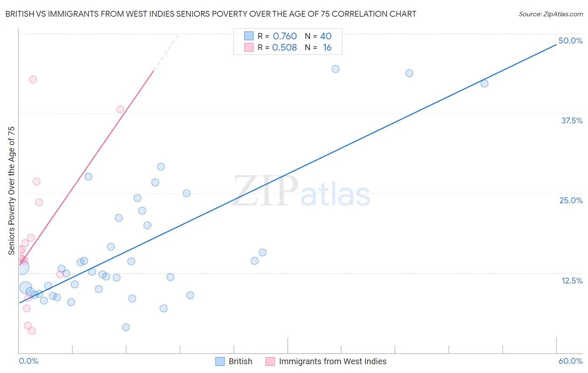Select the R value 0.760 in legend
This screenshot has width=588, height=373.
[285, 36]
